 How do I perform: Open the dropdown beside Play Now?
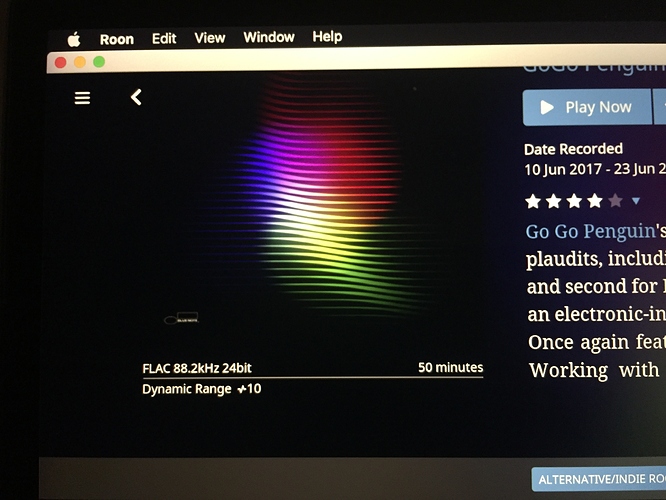tap(660, 107)
